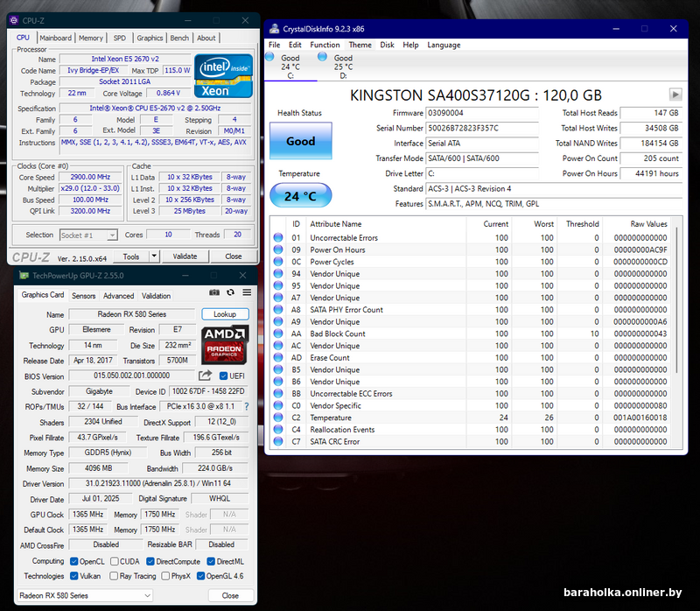Click the GPU-Z screenshot camera icon
This screenshot has height=611, width=700.
pos(214,292)
